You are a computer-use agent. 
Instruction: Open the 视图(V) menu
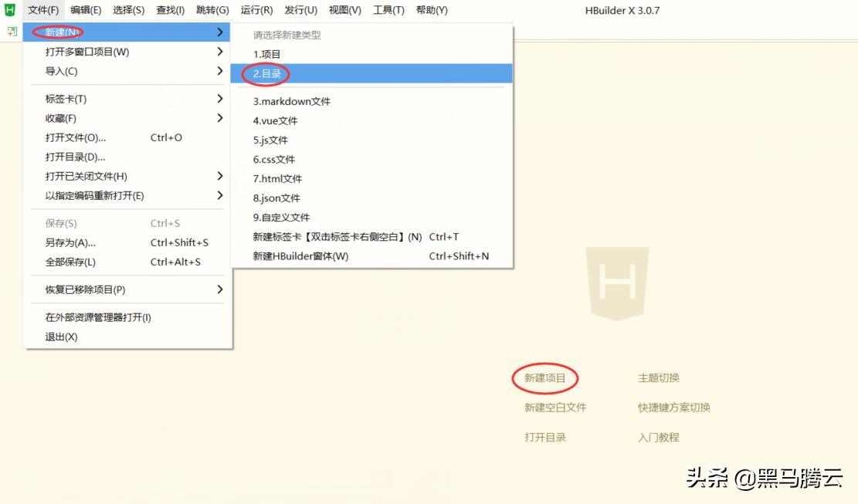tap(344, 10)
